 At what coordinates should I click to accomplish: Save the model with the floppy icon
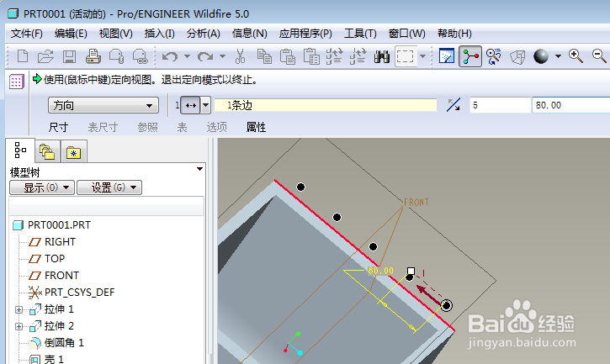tap(69, 57)
